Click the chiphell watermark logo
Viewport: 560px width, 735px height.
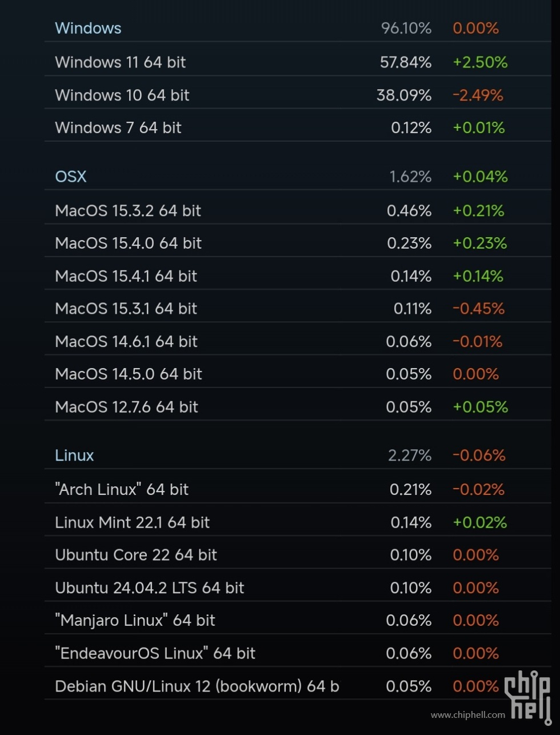[x=527, y=694]
